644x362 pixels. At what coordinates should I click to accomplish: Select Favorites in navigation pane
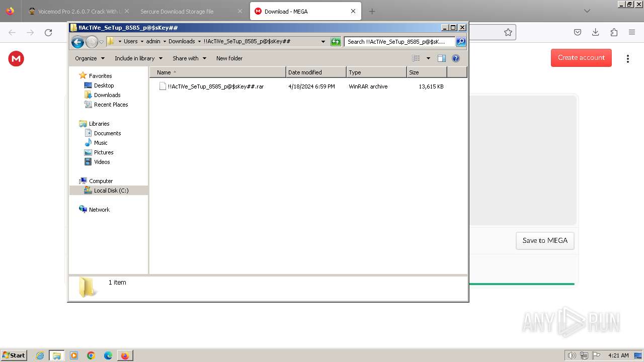[x=96, y=76]
